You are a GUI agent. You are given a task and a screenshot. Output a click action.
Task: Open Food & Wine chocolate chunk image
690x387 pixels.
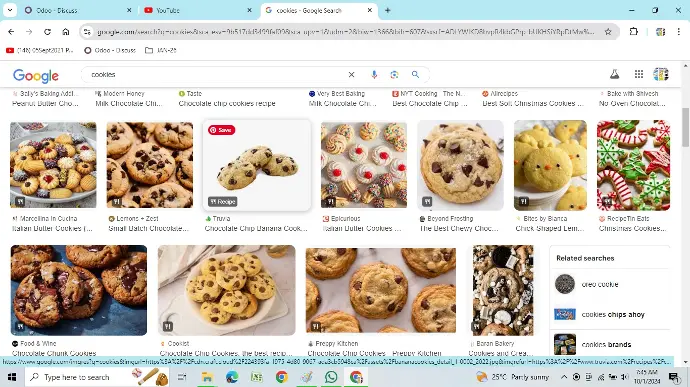click(79, 290)
